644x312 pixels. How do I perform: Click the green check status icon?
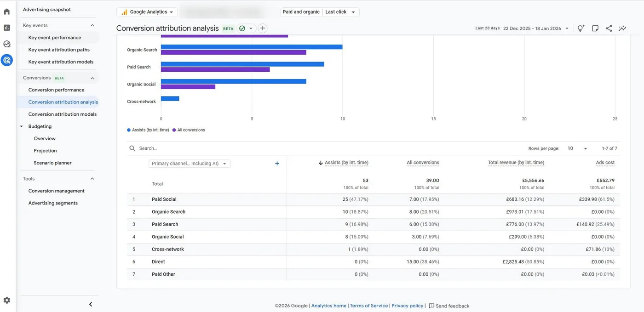pyautogui.click(x=242, y=28)
